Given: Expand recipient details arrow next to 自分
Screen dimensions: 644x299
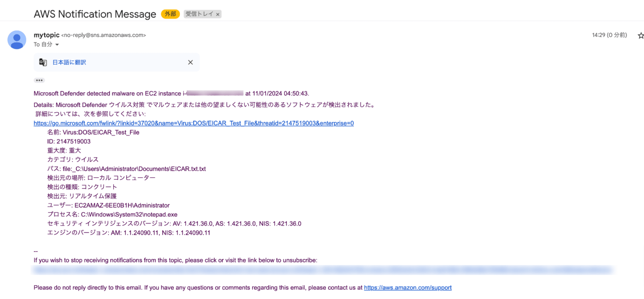Looking at the screenshot, I should pyautogui.click(x=57, y=44).
